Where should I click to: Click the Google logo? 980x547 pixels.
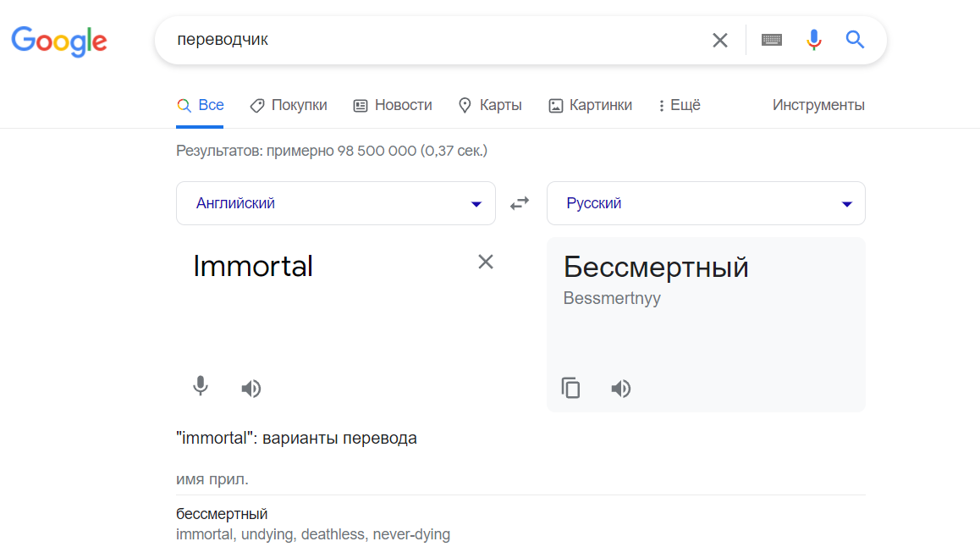click(59, 41)
